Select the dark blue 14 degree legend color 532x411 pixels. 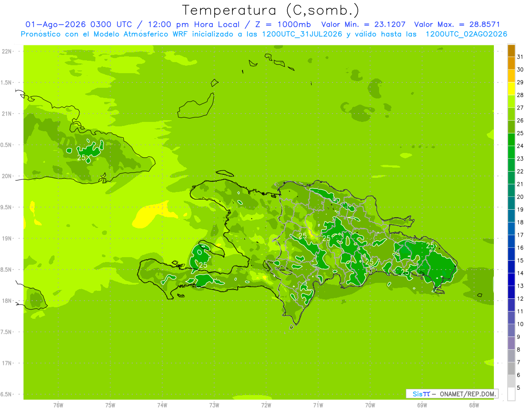[x=511, y=267]
